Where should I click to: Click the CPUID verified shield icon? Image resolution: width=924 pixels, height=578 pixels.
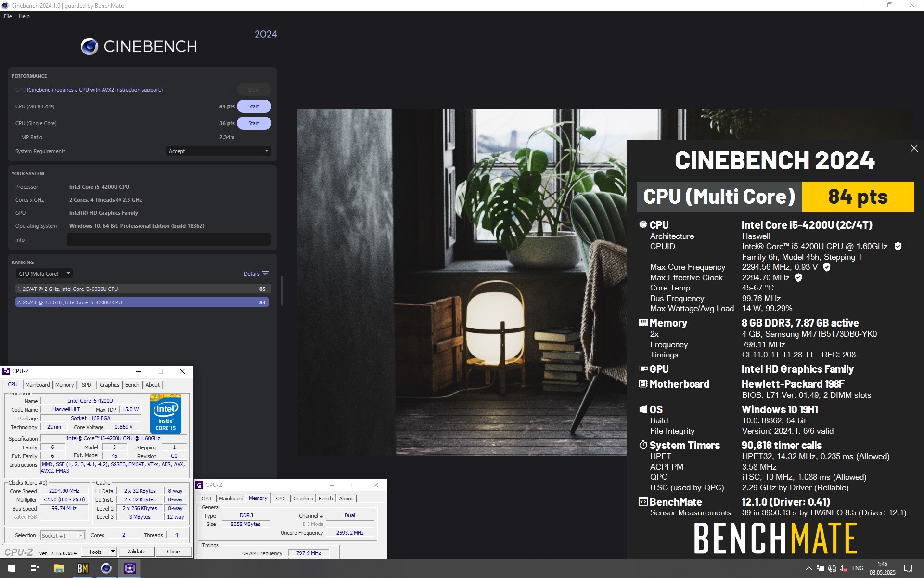(x=898, y=247)
